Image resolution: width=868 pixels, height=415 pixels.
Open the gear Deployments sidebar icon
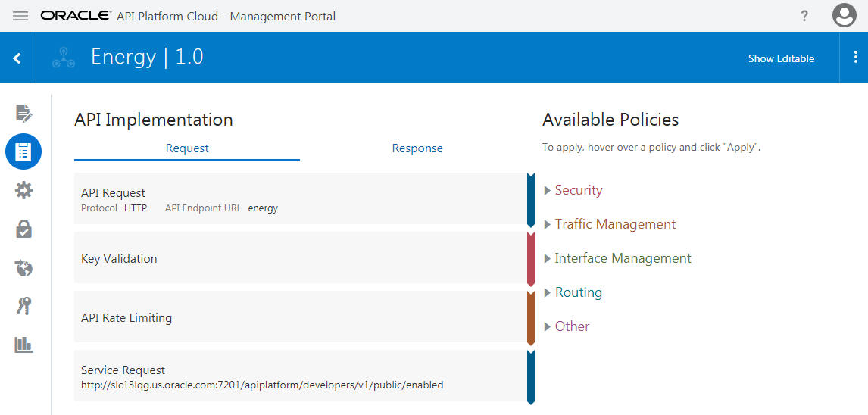coord(23,190)
